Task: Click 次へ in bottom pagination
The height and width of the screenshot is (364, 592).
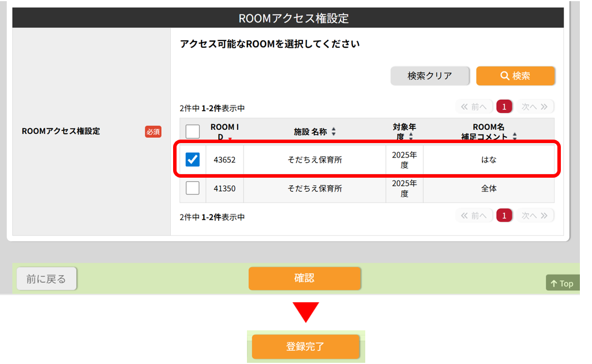Action: 534,215
